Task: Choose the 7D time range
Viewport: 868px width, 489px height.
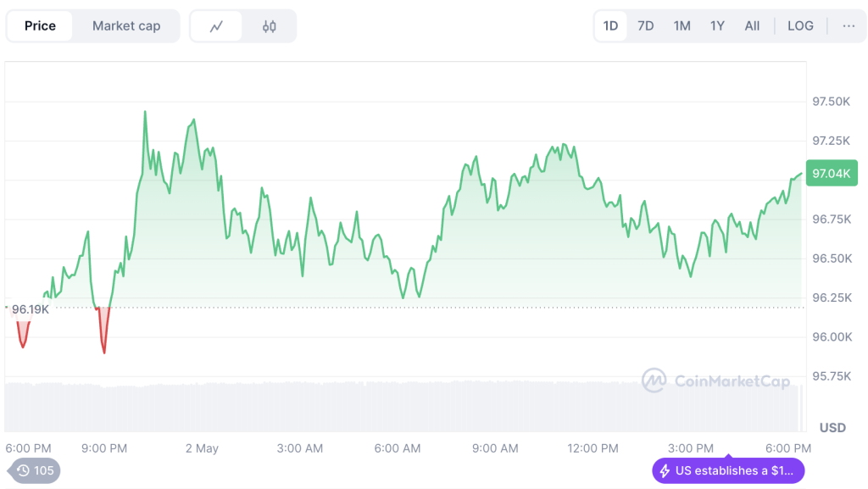Action: point(645,26)
